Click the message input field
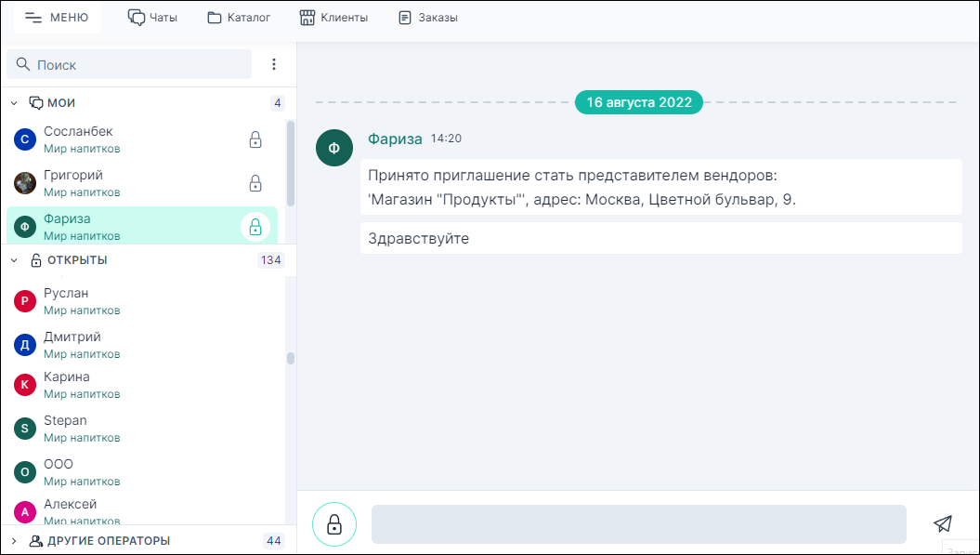Viewport: 980px width, 555px height. tap(638, 523)
